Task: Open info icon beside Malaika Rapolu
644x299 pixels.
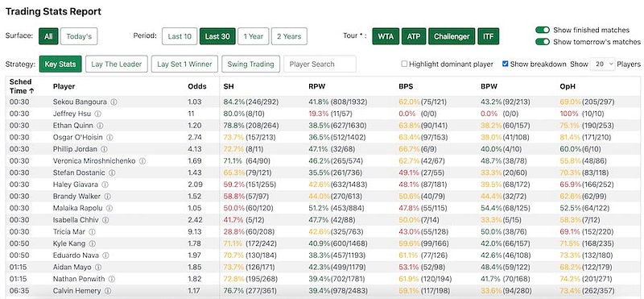Action: pos(109,208)
